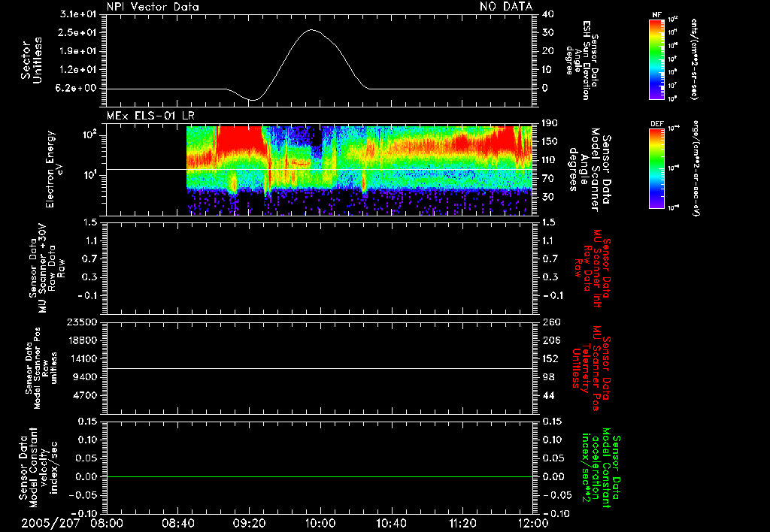This screenshot has width=770, height=532.
Task: Click the NF color scale bar
Action: pos(656,59)
